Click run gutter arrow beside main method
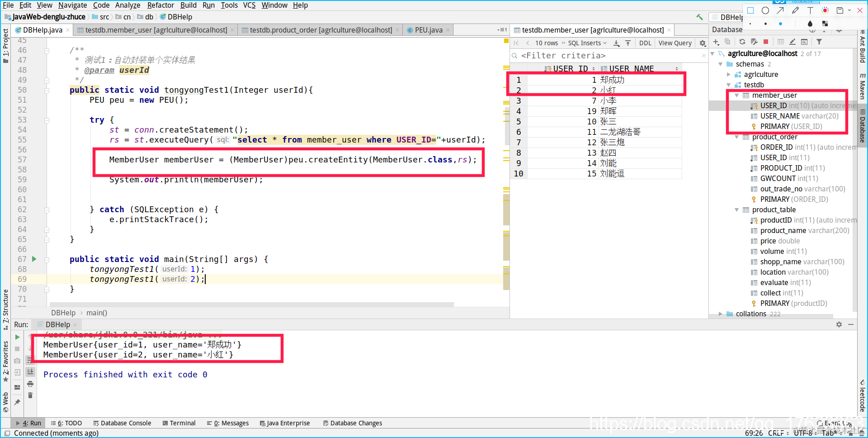The width and height of the screenshot is (868, 438). point(34,259)
